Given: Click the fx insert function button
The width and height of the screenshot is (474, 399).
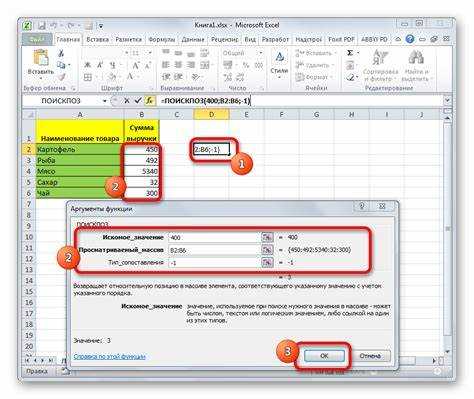Looking at the screenshot, I should tap(150, 100).
